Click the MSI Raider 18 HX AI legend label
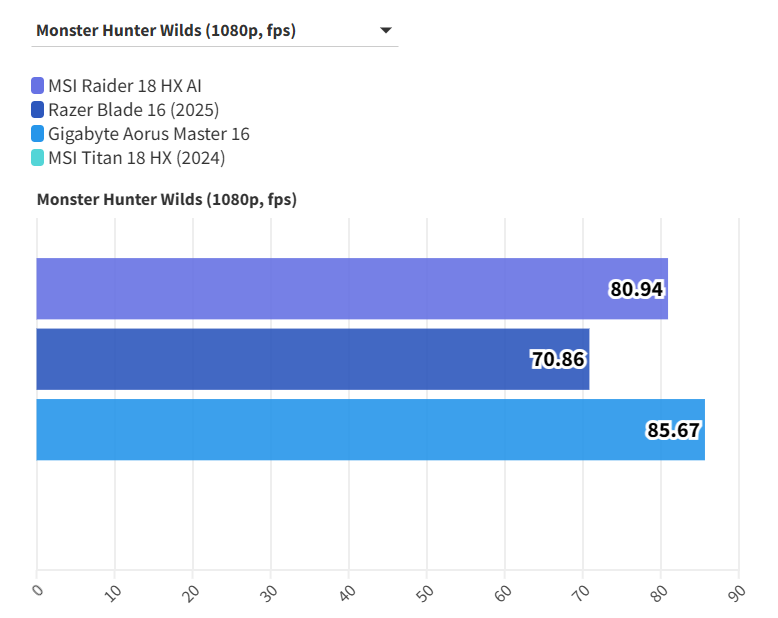This screenshot has width=778, height=618. click(x=125, y=86)
